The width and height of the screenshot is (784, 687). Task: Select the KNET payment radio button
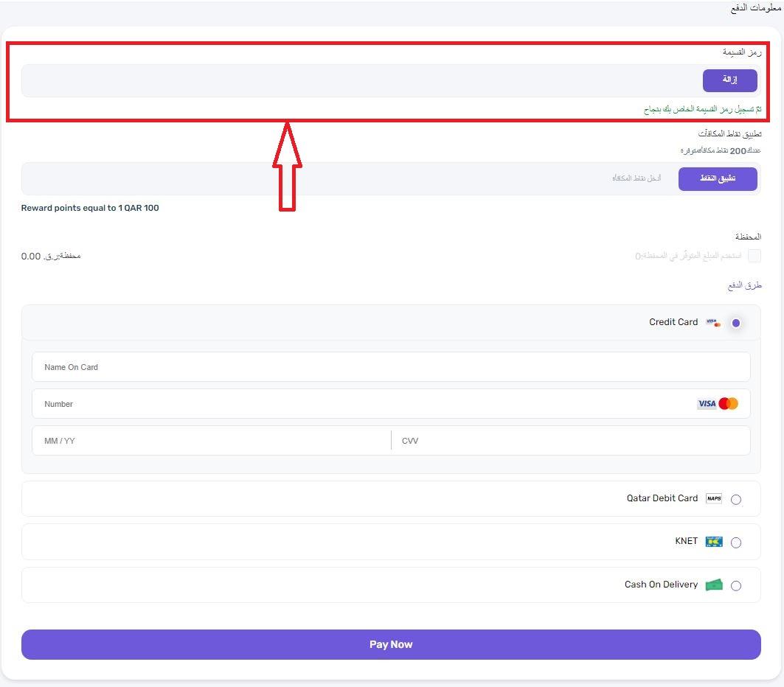736,543
